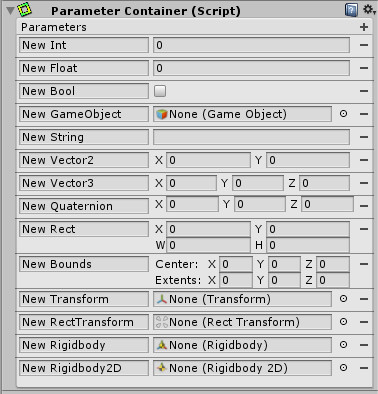Open object picker for New RectTransform
The image size is (378, 394).
[x=343, y=322]
